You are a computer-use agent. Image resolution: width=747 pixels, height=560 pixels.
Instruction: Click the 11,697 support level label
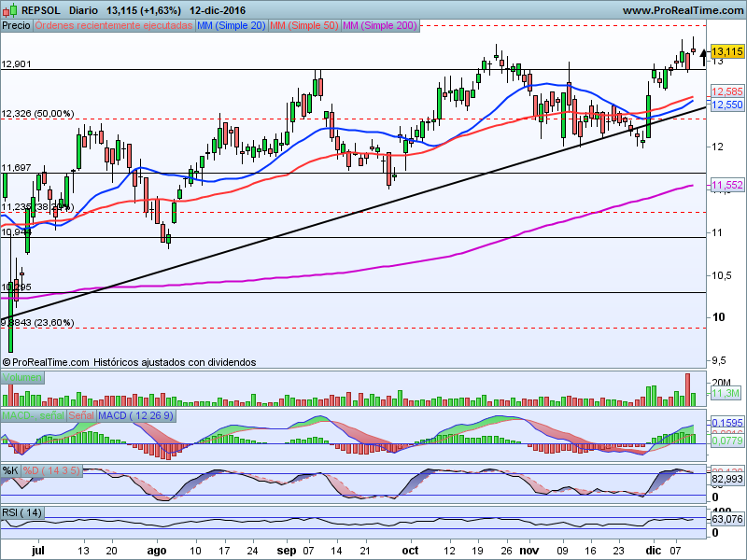[x=17, y=168]
